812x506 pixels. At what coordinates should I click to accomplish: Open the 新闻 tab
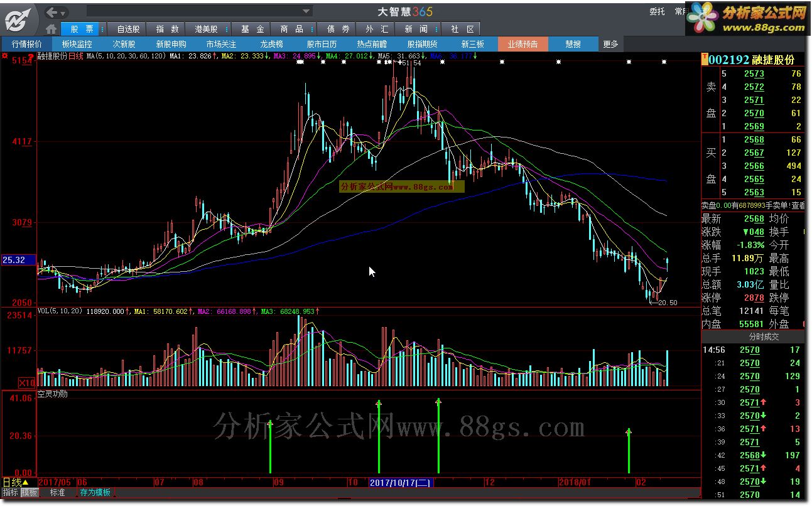[416, 29]
